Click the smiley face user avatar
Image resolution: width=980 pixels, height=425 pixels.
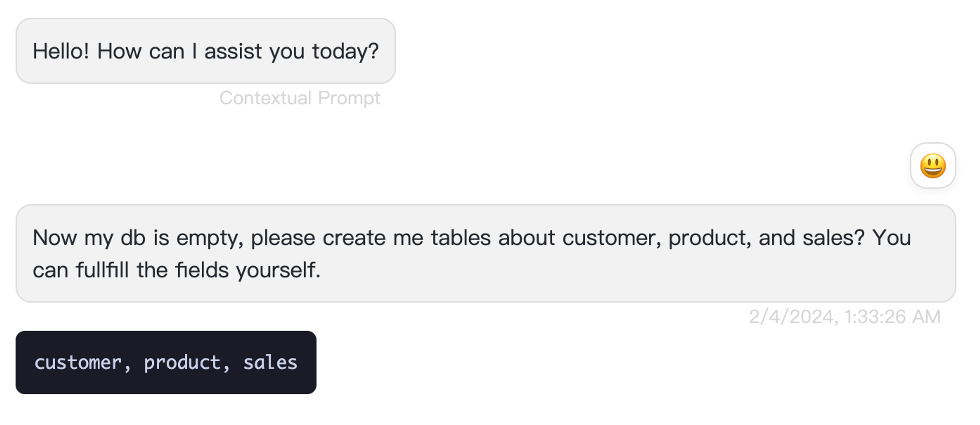pyautogui.click(x=933, y=166)
